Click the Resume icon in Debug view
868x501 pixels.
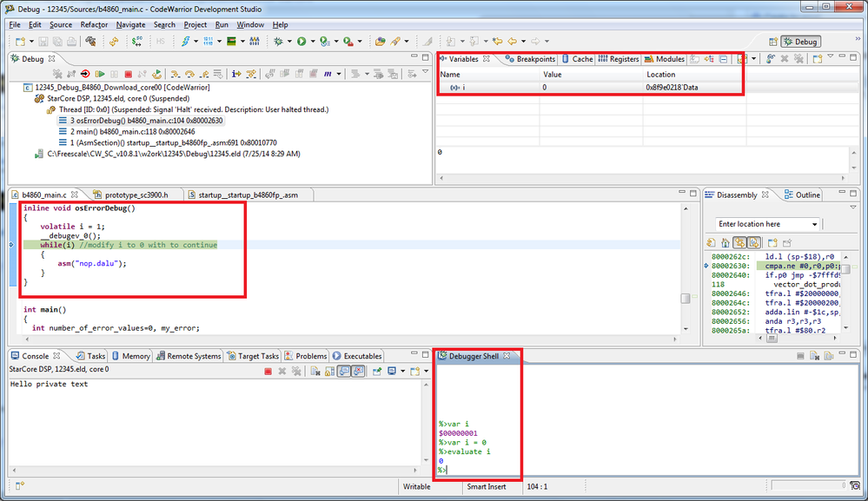pos(100,74)
